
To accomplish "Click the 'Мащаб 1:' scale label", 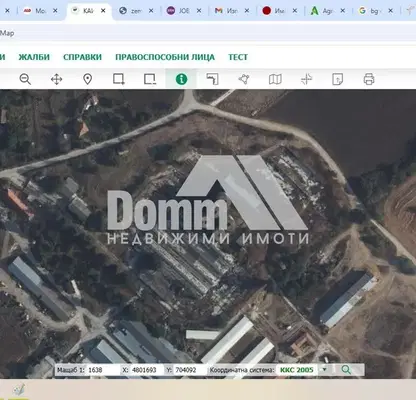I will (71, 370).
